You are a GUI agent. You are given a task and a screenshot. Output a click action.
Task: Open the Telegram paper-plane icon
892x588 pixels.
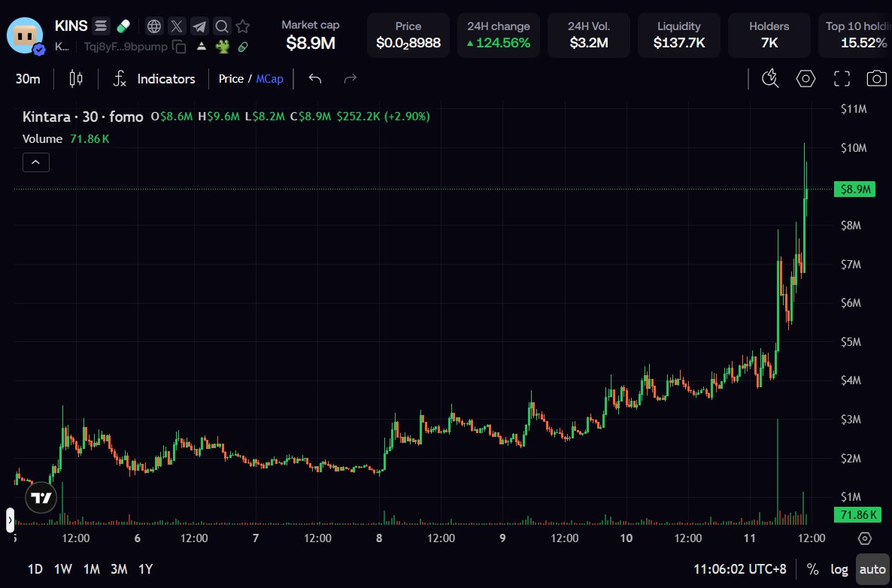[199, 26]
